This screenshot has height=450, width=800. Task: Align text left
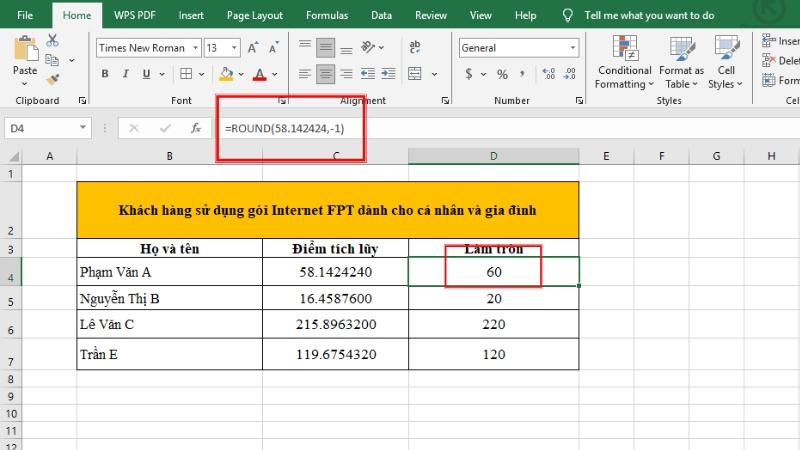(305, 74)
